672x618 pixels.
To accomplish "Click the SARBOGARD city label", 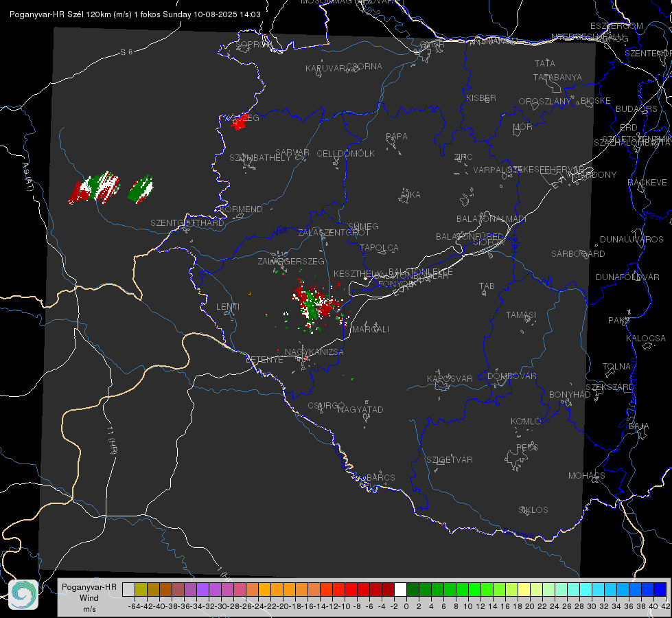I will [x=578, y=254].
